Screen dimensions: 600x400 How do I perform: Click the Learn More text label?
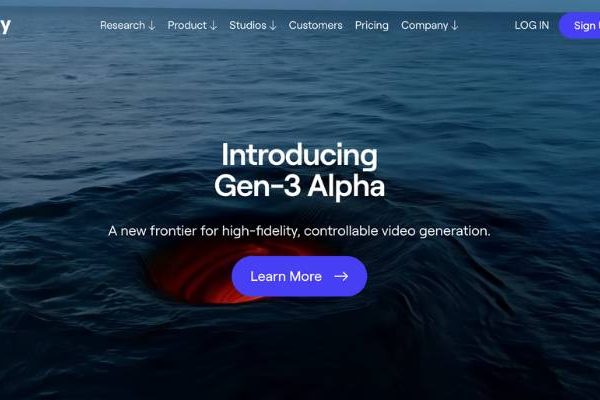[286, 276]
